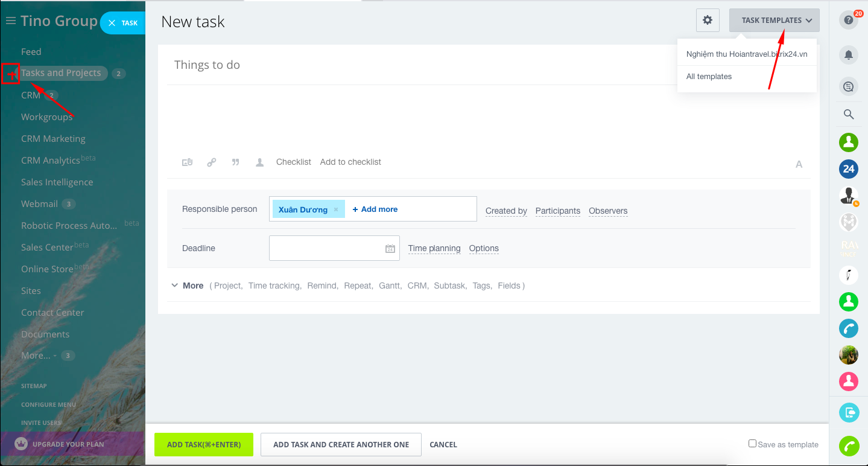Click the Deadline date field
Viewport: 868px width, 466px height.
334,248
